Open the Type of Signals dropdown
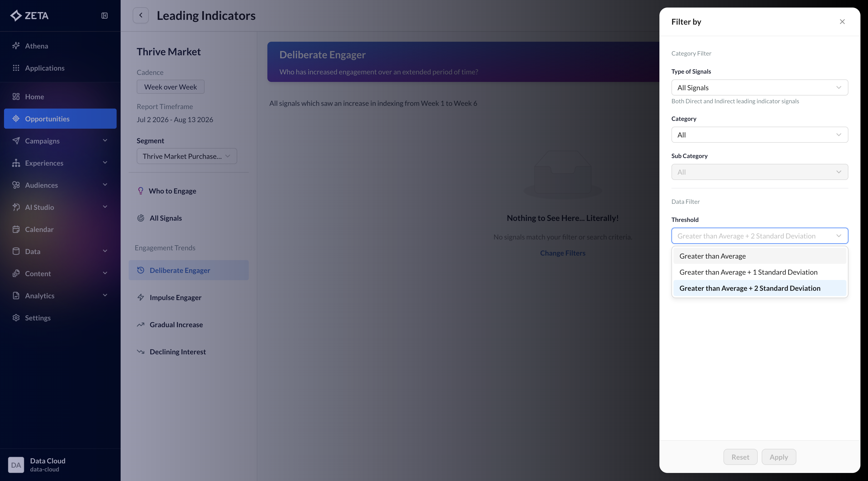 point(759,88)
